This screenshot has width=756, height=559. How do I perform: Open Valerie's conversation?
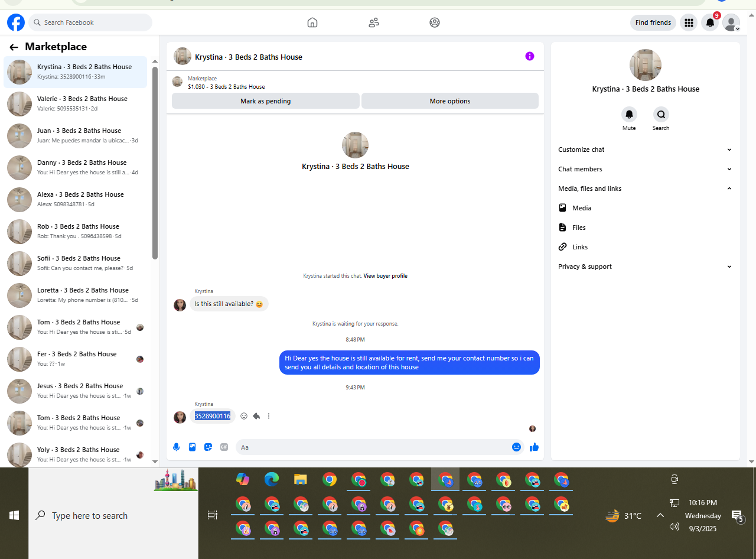[76, 104]
